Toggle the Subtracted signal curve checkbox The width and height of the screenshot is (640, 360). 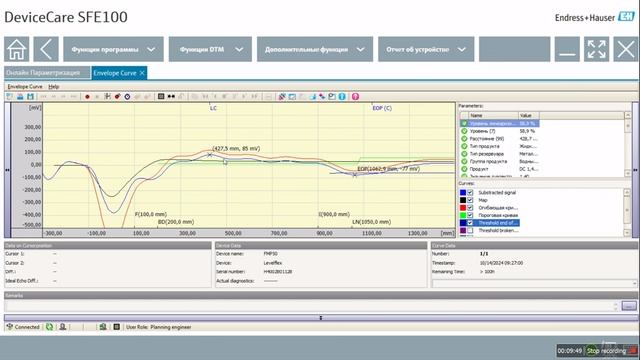470,193
